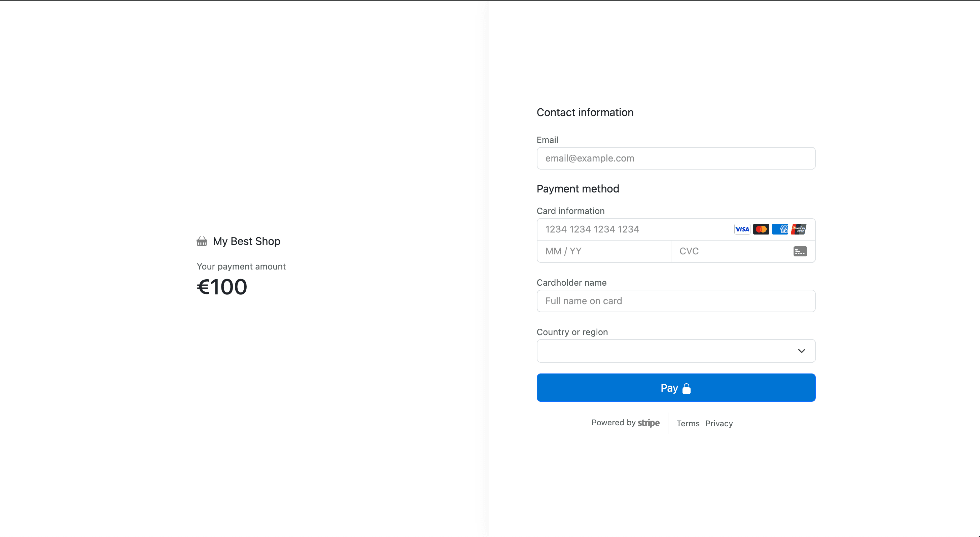Click the Pay button
This screenshot has width=980, height=537.
pos(676,388)
